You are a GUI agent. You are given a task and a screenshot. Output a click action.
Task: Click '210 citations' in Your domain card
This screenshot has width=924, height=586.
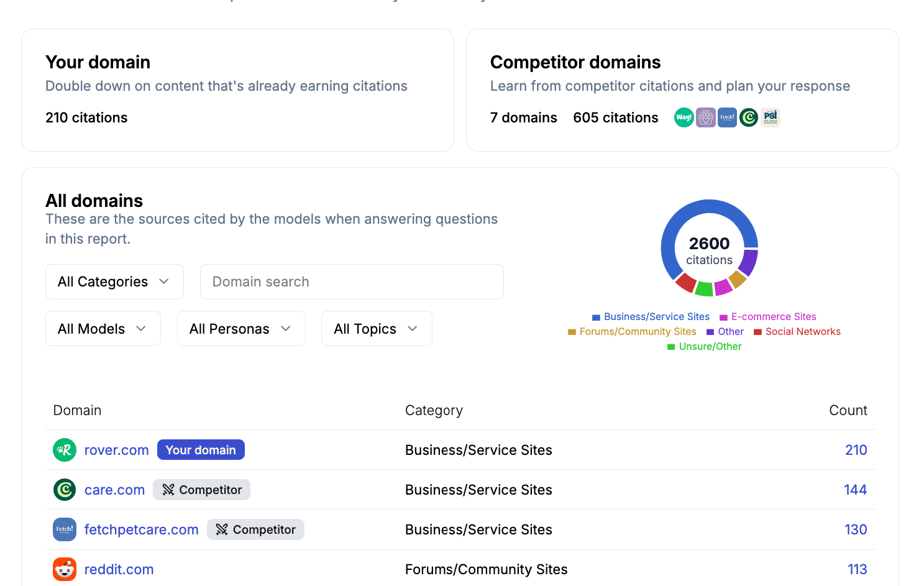86,117
